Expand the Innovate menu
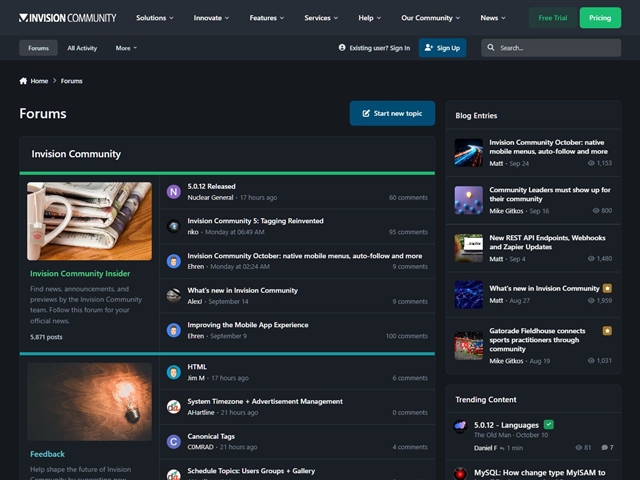640x480 pixels. tap(211, 18)
